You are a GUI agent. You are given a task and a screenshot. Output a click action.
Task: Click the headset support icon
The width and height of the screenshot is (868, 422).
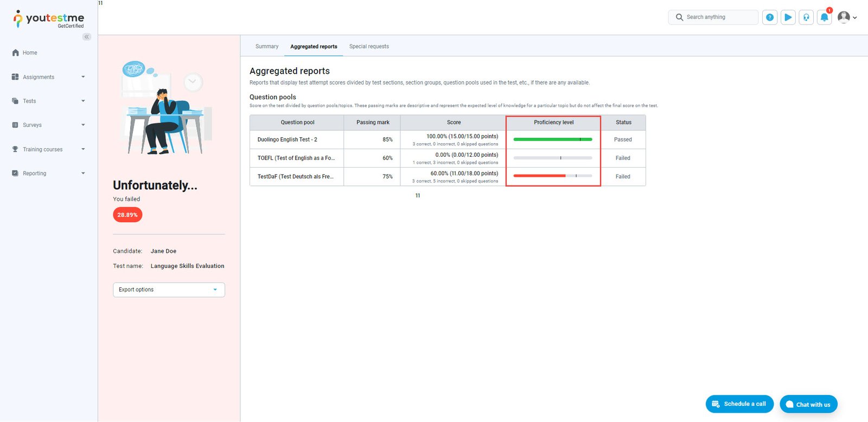click(806, 17)
